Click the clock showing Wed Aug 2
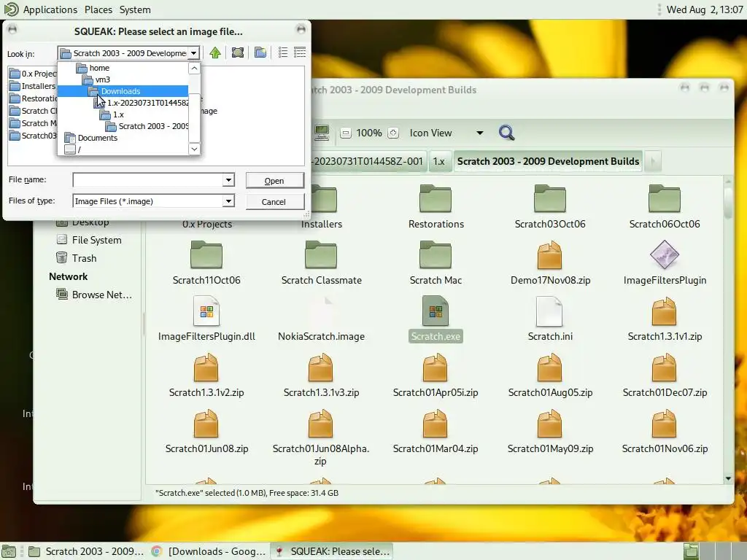This screenshot has width=747, height=560. pyautogui.click(x=704, y=9)
